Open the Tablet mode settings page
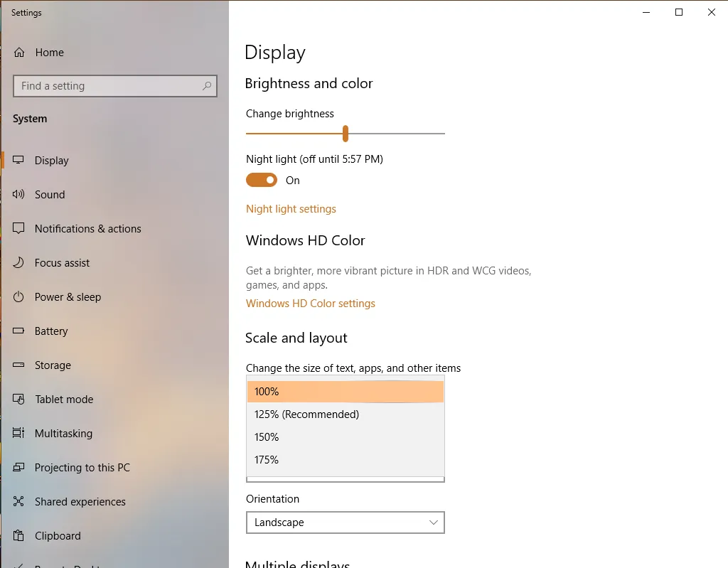728x568 pixels. pos(64,400)
